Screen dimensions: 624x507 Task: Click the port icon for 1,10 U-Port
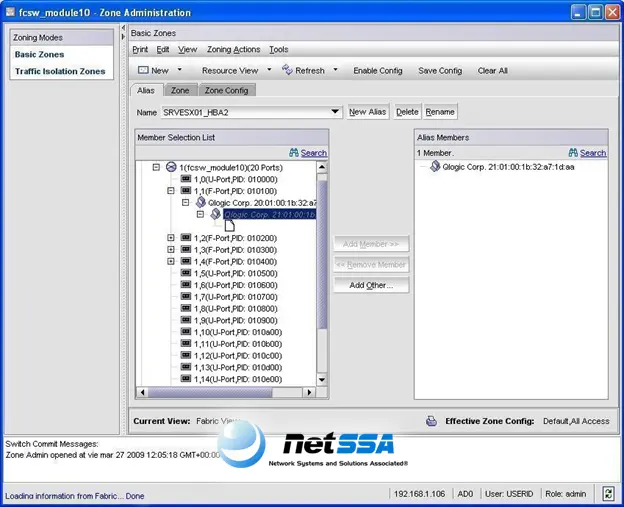tap(186, 332)
